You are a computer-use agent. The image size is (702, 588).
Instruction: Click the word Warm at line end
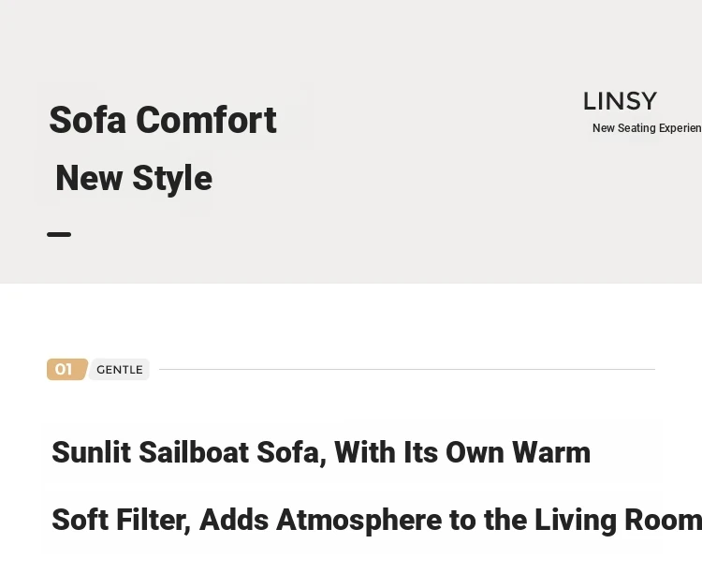551,452
